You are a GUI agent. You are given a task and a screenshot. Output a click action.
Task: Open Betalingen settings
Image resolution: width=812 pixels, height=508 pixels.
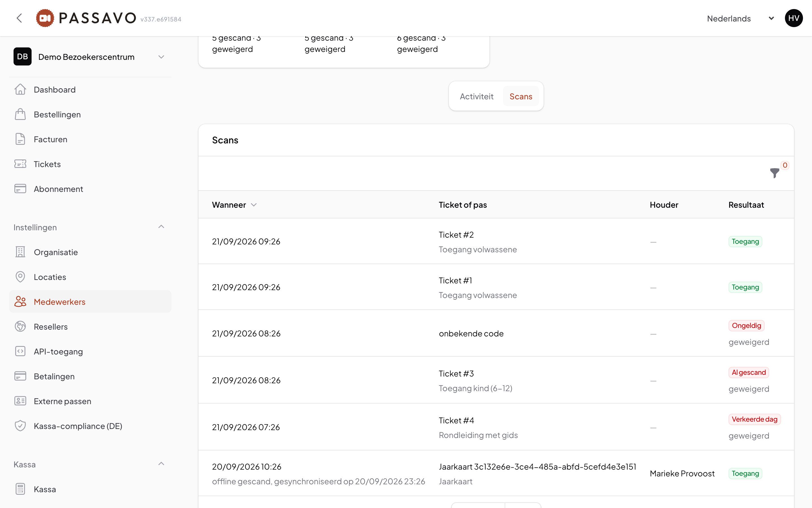click(90, 377)
